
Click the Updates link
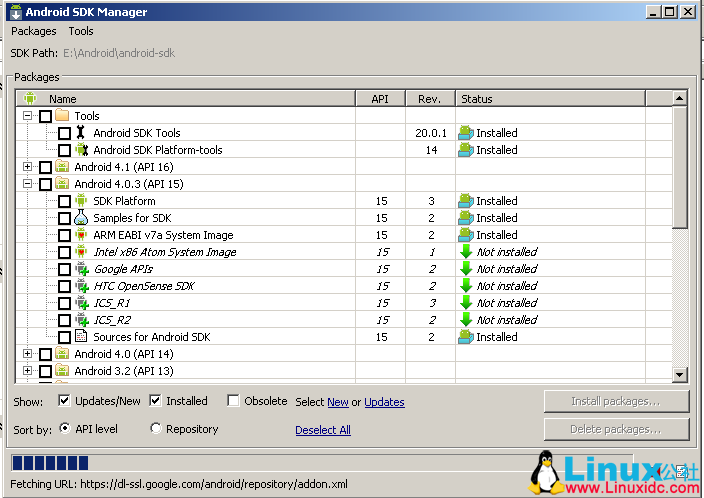click(384, 402)
